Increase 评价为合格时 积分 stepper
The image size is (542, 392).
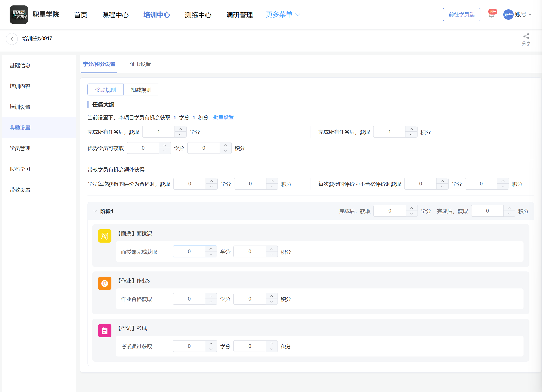tap(272, 181)
